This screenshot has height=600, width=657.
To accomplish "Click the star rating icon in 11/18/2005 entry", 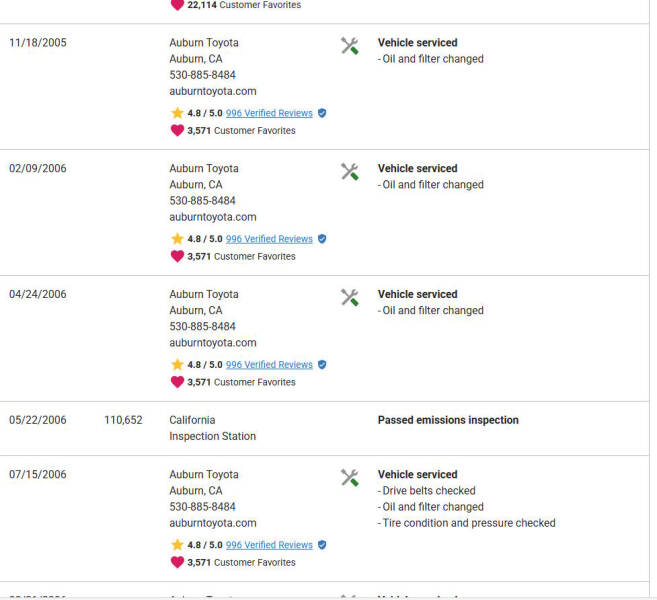I will (177, 113).
